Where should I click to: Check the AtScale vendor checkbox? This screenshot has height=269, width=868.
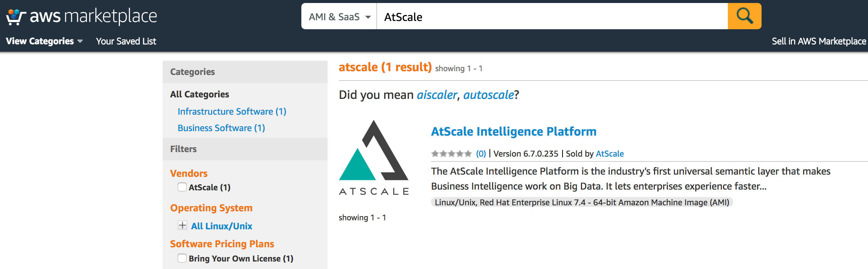(x=182, y=187)
